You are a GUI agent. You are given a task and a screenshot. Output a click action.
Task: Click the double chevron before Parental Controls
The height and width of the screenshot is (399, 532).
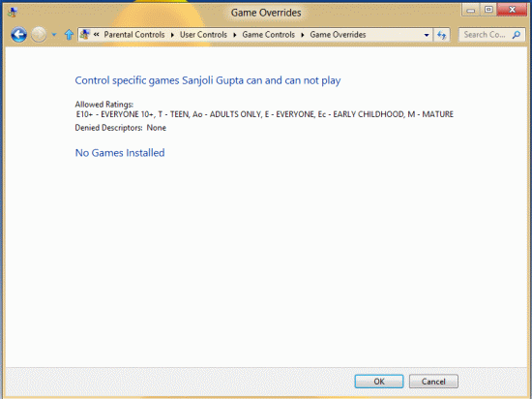97,34
